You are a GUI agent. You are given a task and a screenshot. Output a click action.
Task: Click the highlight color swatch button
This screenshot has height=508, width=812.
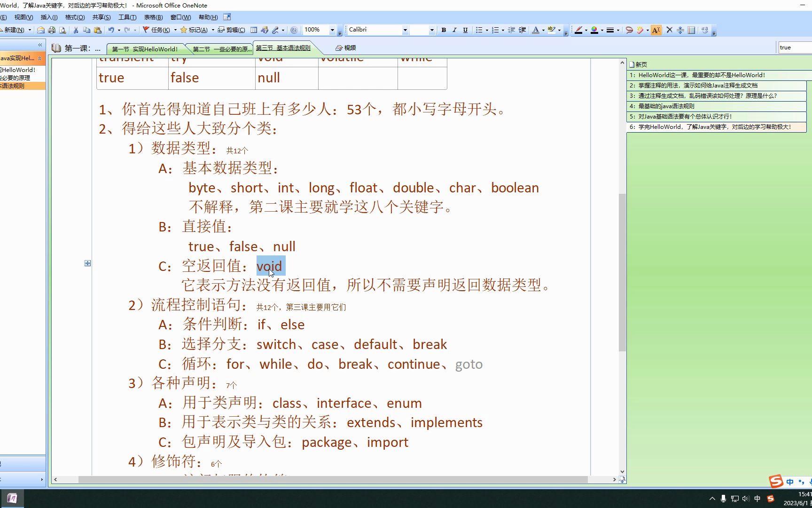click(x=551, y=30)
